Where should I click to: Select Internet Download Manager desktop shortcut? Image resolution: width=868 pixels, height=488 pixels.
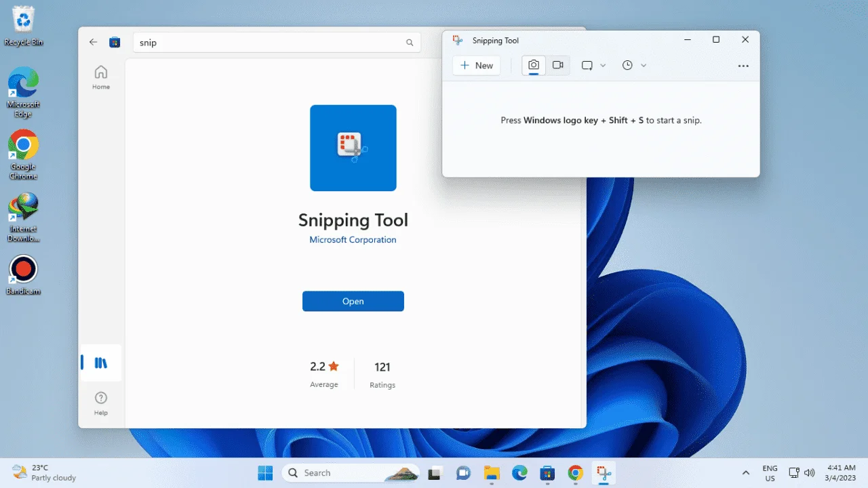24,217
